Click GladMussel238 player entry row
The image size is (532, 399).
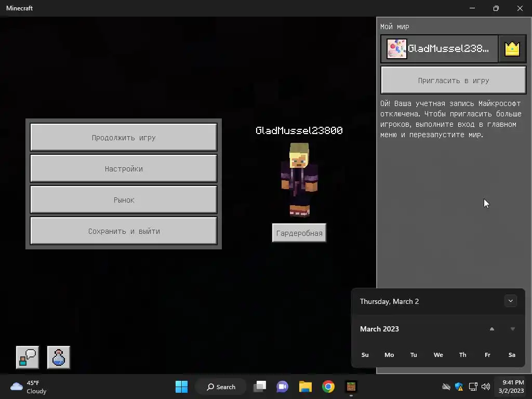click(x=440, y=49)
